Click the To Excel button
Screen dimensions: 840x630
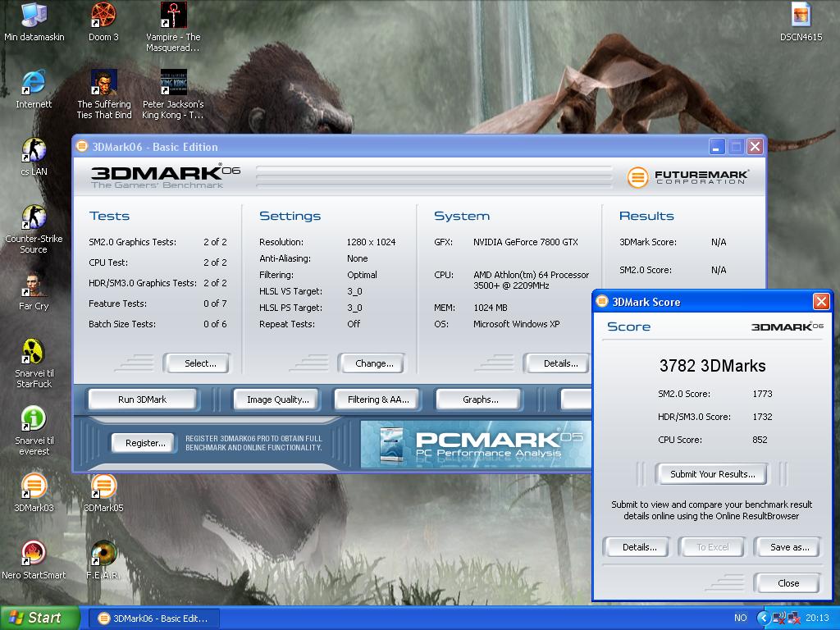pyautogui.click(x=712, y=547)
